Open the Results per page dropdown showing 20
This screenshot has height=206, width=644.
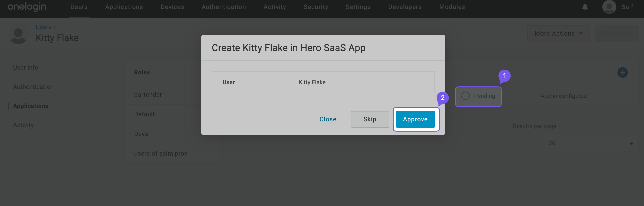click(590, 143)
